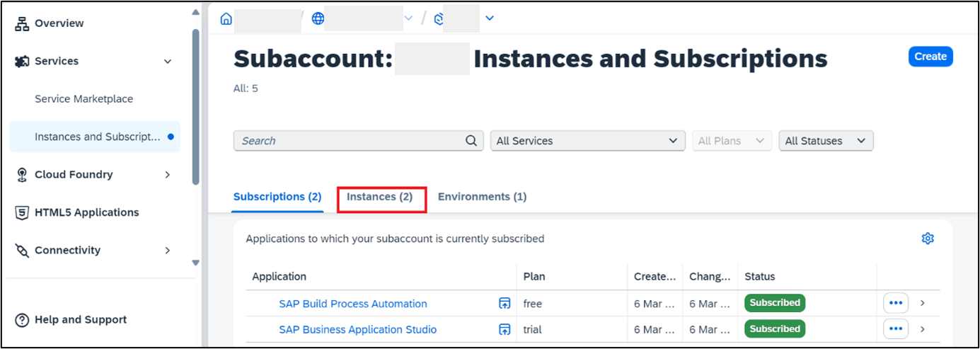Click the Plan column header
This screenshot has width=980, height=349.
pyautogui.click(x=534, y=277)
